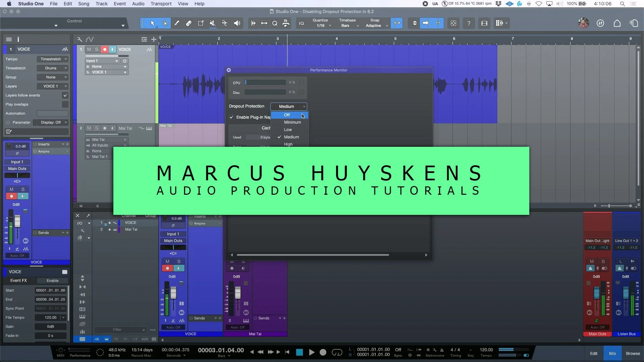Open the Timestretch mode Drums dropdown
This screenshot has height=362, width=644.
[x=53, y=68]
